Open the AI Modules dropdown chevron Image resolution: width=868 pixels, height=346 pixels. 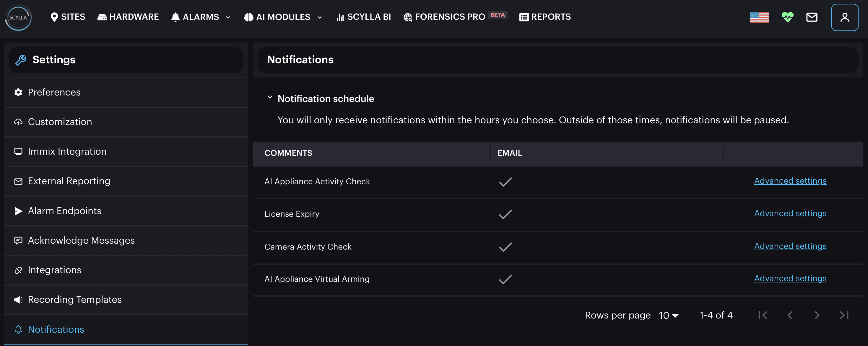[x=320, y=17]
